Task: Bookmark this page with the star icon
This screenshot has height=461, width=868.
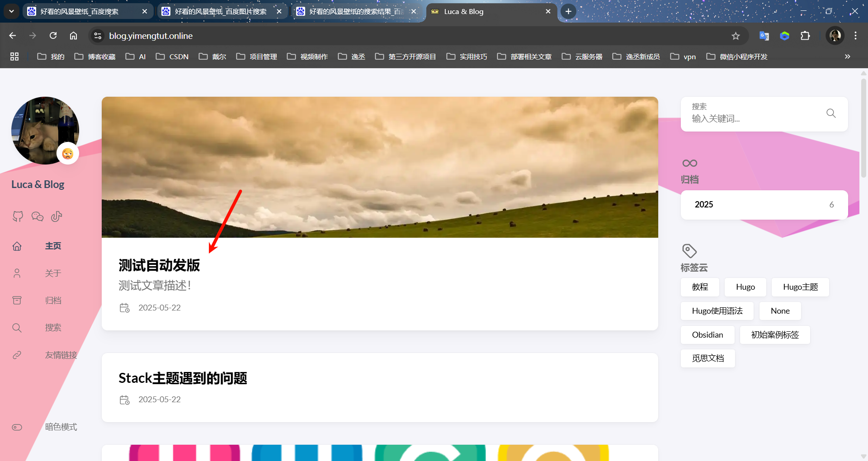Action: (736, 36)
